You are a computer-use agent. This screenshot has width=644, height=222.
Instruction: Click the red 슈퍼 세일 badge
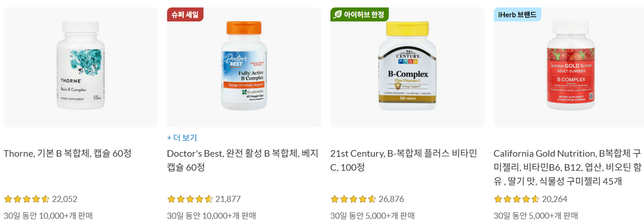(x=185, y=14)
